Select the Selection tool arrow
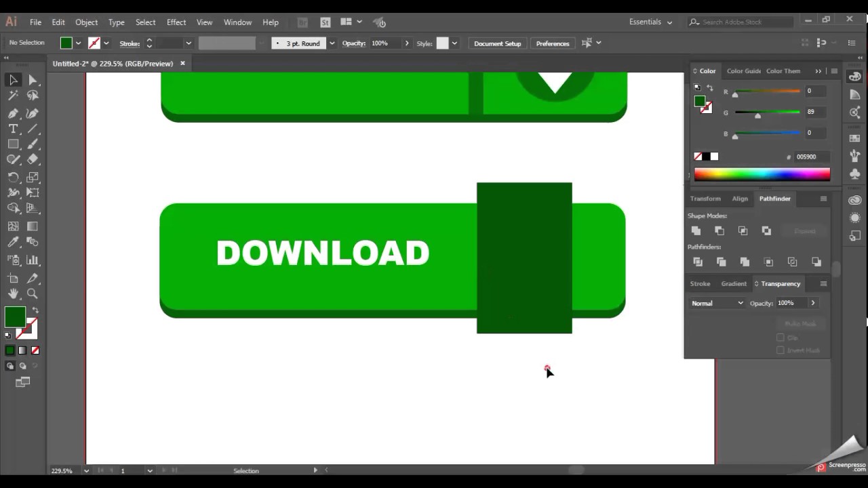 click(x=13, y=80)
